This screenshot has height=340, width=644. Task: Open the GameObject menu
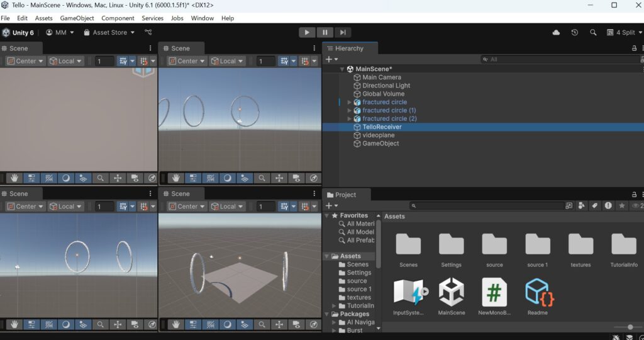click(77, 18)
